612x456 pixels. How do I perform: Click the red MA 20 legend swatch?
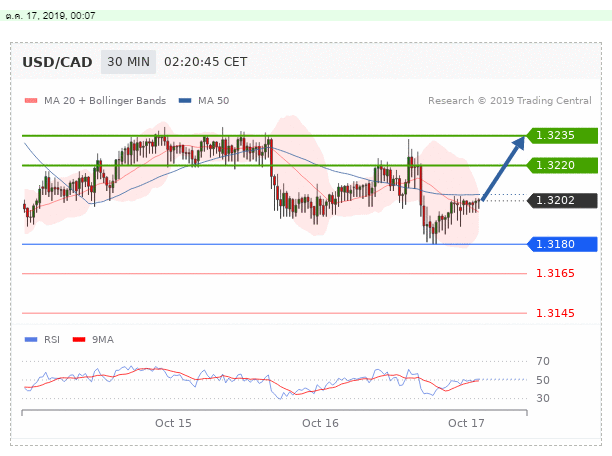(x=31, y=101)
